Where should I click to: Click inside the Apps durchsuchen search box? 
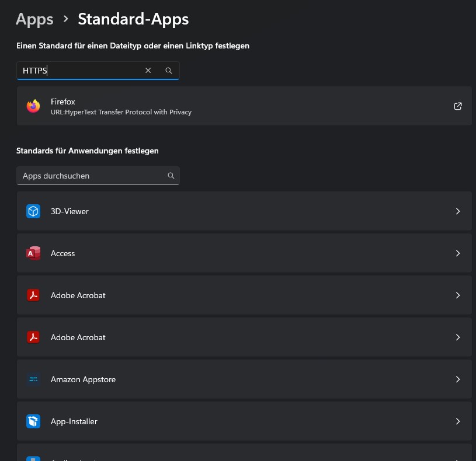(x=88, y=175)
